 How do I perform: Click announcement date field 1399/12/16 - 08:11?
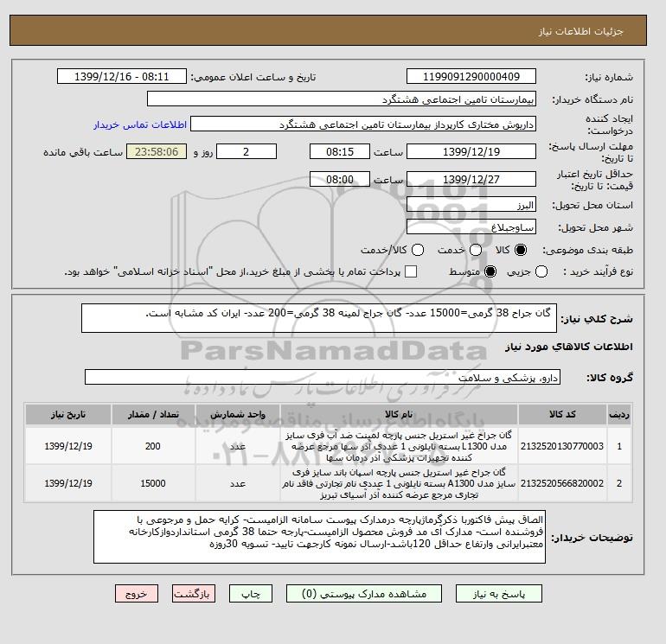pyautogui.click(x=121, y=76)
